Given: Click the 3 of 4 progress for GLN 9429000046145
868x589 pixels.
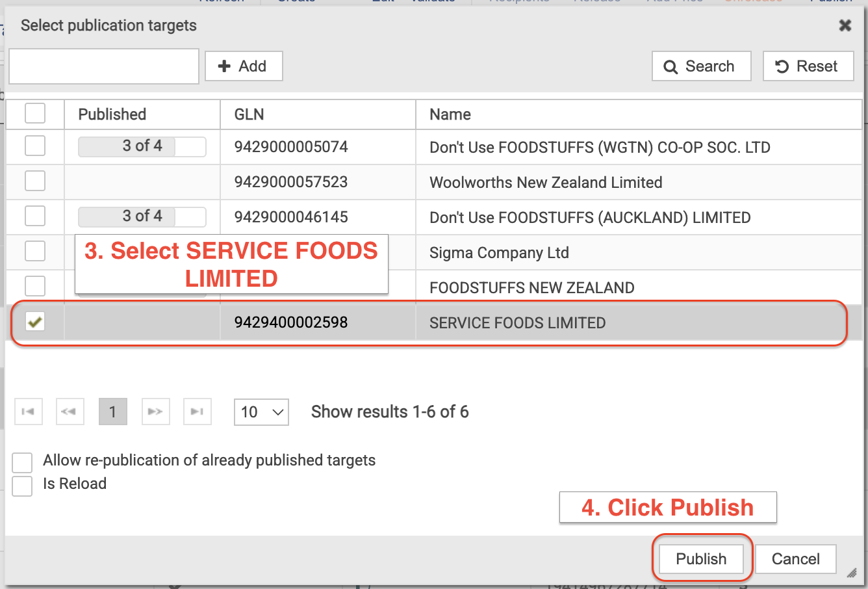Looking at the screenshot, I should click(142, 216).
